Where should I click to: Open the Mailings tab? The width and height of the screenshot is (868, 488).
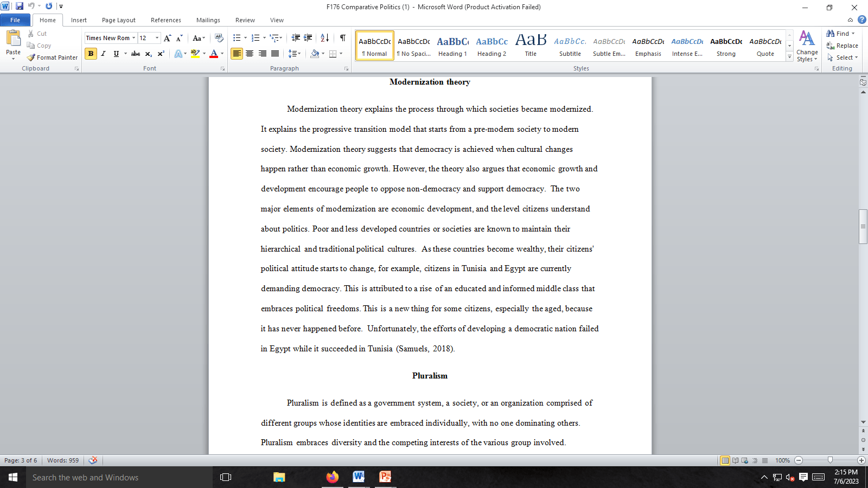click(208, 20)
